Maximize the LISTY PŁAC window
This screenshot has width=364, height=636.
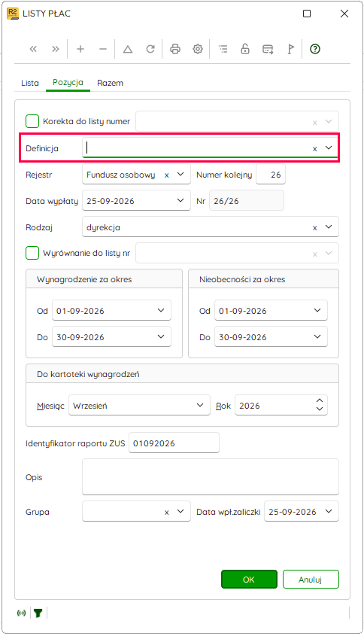pos(307,14)
